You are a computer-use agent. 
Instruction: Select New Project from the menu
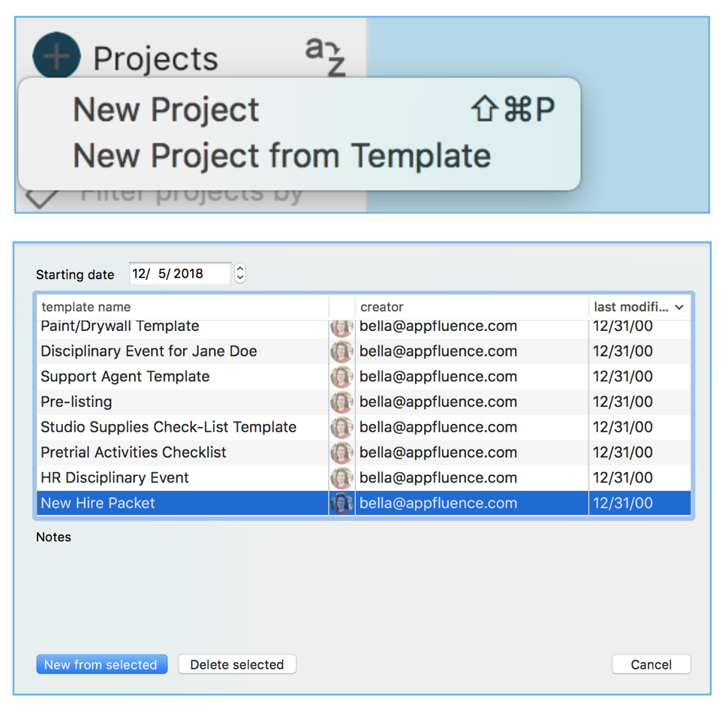click(166, 110)
